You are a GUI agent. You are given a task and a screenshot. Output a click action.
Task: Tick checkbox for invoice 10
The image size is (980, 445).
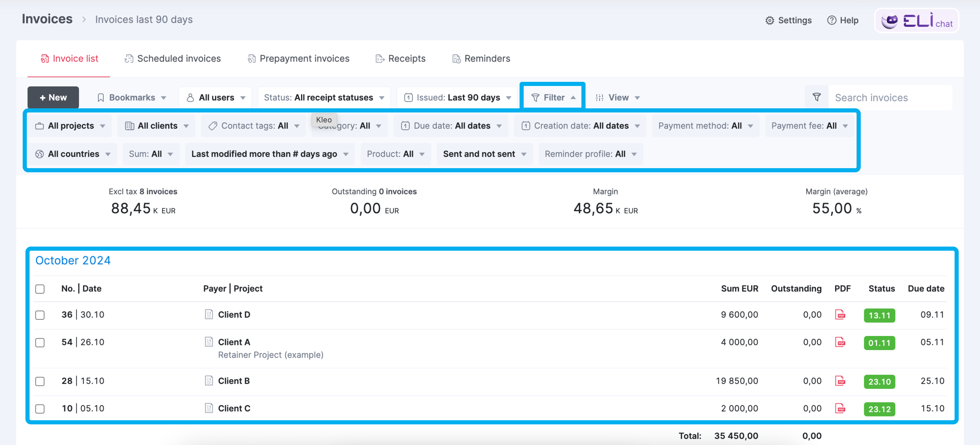click(x=40, y=409)
